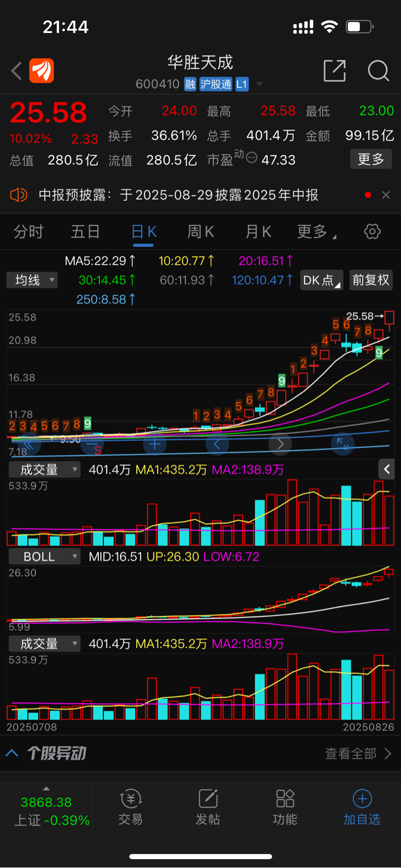This screenshot has height=868, width=401.
Task: Tap the announcement speaker icon
Action: click(19, 195)
